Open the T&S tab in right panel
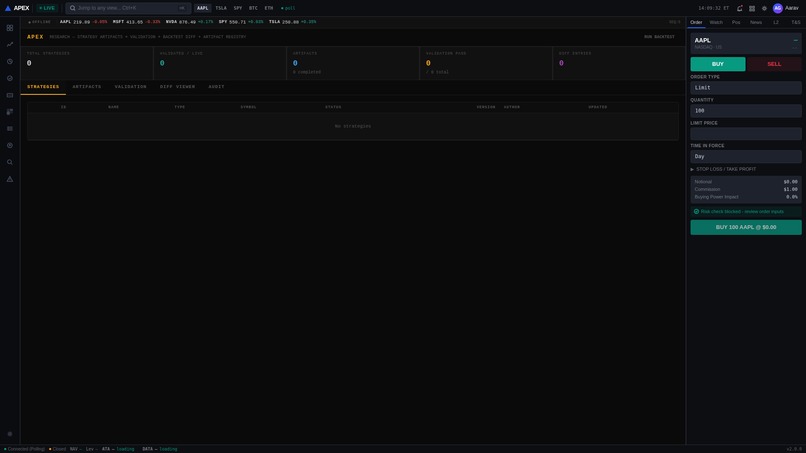Screen dimensions: 806x453 coord(796,22)
